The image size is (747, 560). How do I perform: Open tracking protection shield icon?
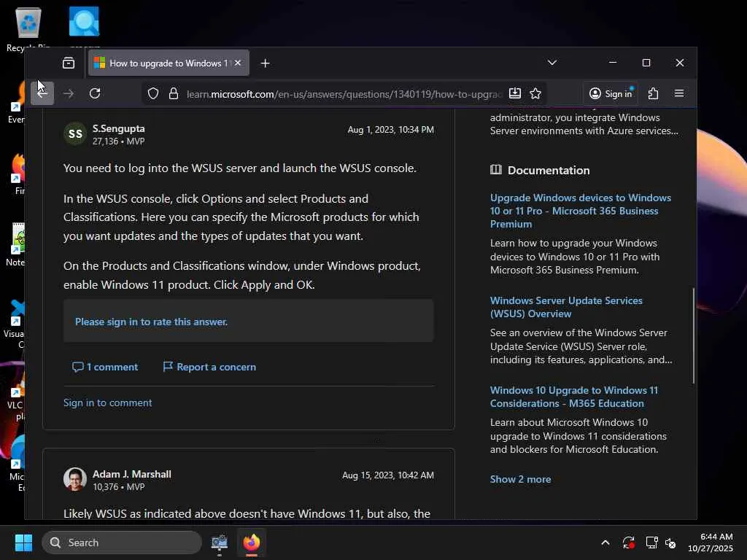tap(153, 93)
